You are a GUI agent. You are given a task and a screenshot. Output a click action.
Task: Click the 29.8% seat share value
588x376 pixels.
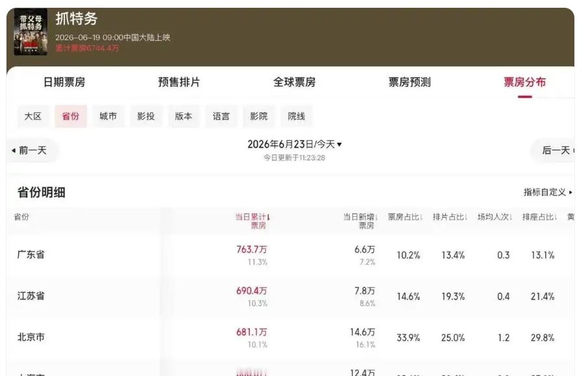(543, 338)
